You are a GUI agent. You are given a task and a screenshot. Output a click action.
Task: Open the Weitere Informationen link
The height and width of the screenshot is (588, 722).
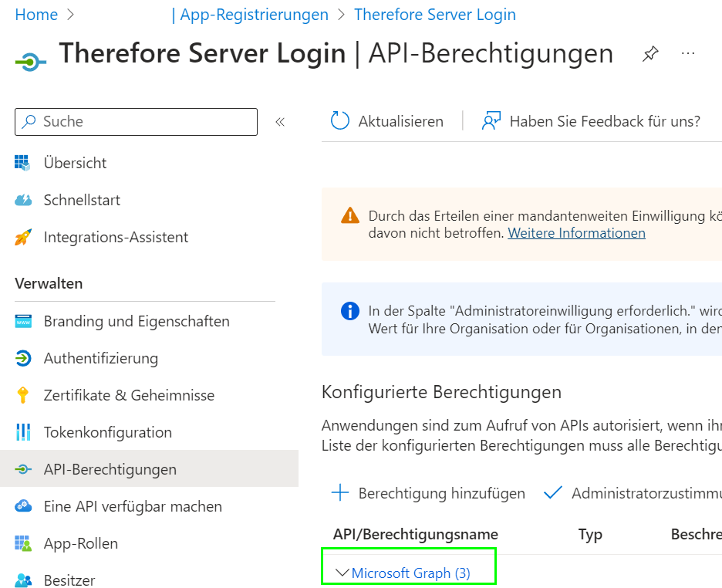point(576,233)
